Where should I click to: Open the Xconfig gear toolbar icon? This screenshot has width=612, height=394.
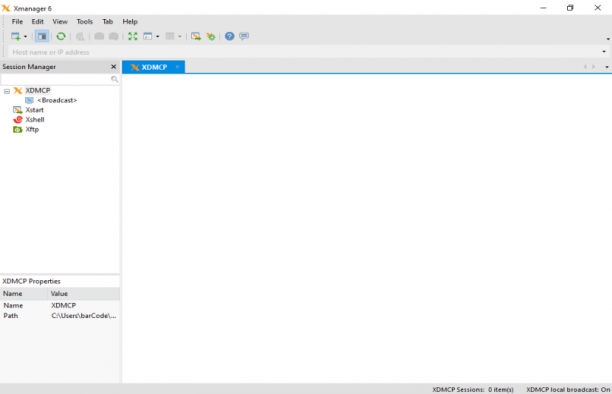tap(211, 37)
